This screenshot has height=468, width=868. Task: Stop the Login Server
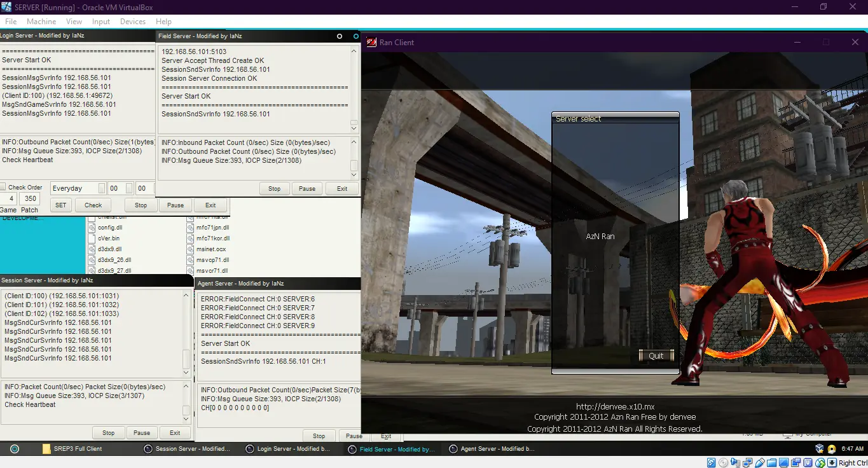141,205
